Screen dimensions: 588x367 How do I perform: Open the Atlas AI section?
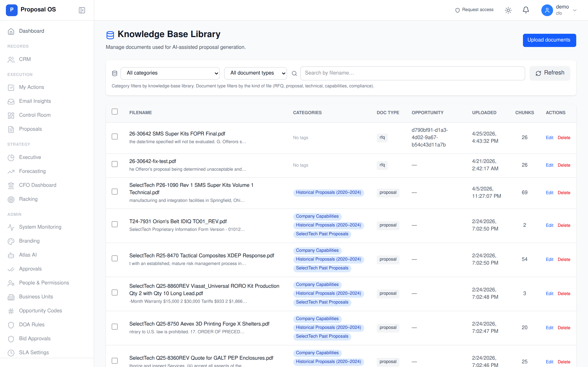[28, 255]
